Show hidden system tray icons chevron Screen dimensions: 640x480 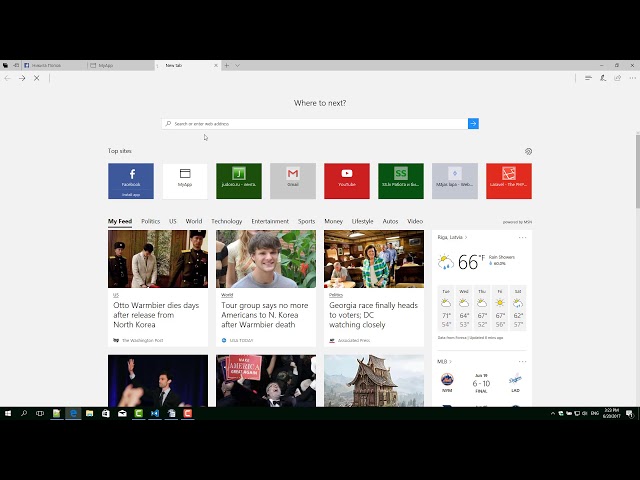[553, 413]
